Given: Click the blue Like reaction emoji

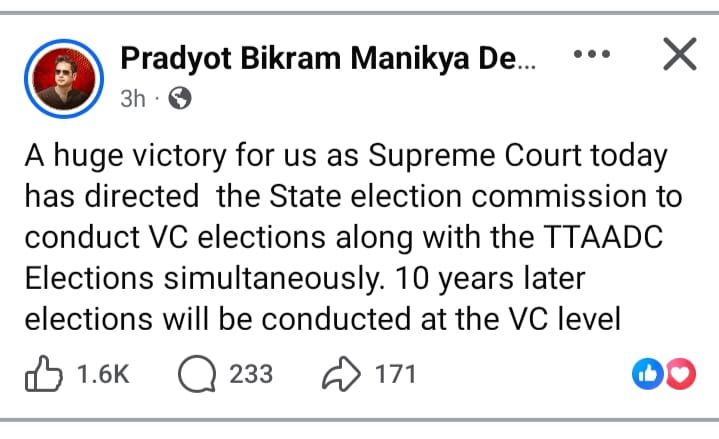Looking at the screenshot, I should [648, 374].
